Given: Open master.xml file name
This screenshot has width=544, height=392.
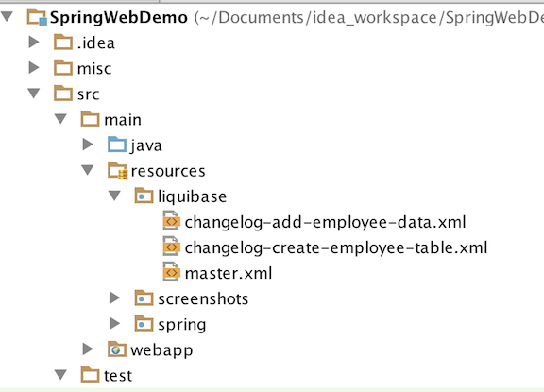Looking at the screenshot, I should coord(229,273).
